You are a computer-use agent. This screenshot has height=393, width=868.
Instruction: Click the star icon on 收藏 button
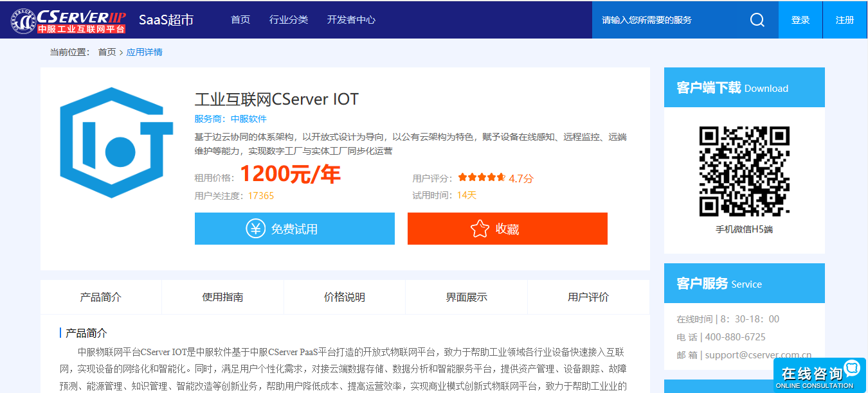point(480,229)
